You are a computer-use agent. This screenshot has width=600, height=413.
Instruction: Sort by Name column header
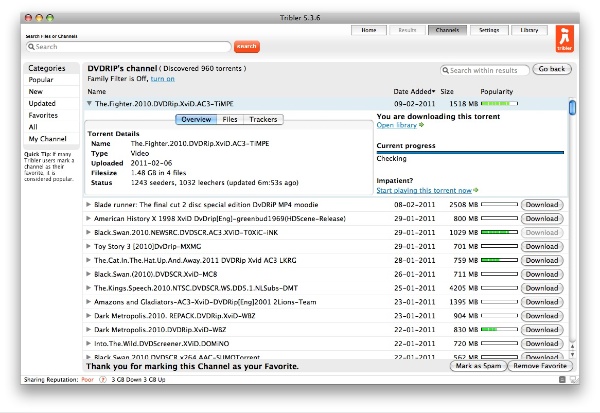click(96, 91)
